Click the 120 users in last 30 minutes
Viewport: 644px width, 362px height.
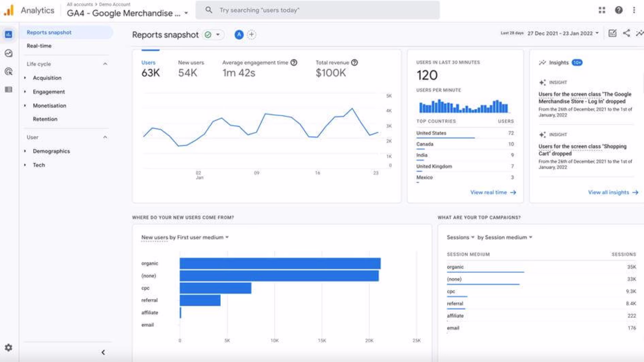click(427, 75)
